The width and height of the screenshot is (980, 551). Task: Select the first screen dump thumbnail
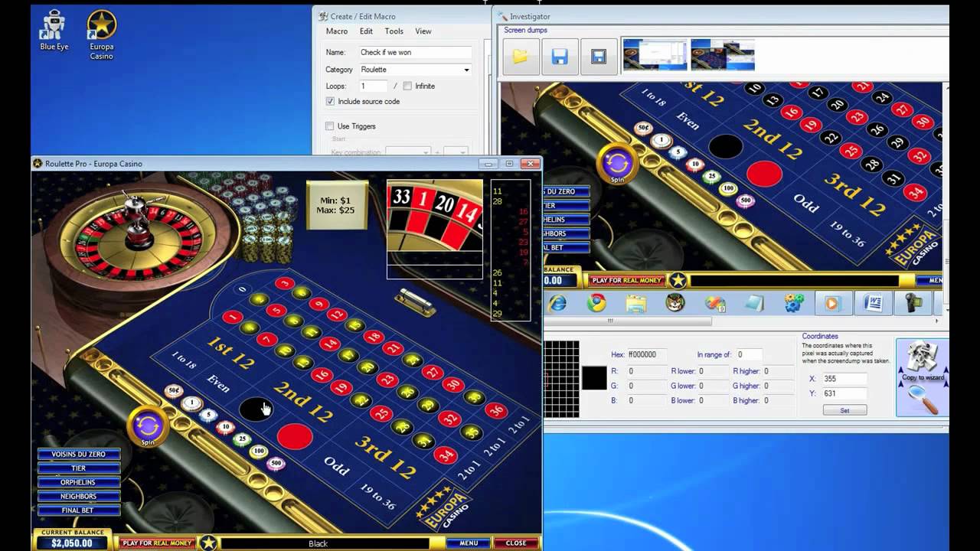click(x=654, y=56)
